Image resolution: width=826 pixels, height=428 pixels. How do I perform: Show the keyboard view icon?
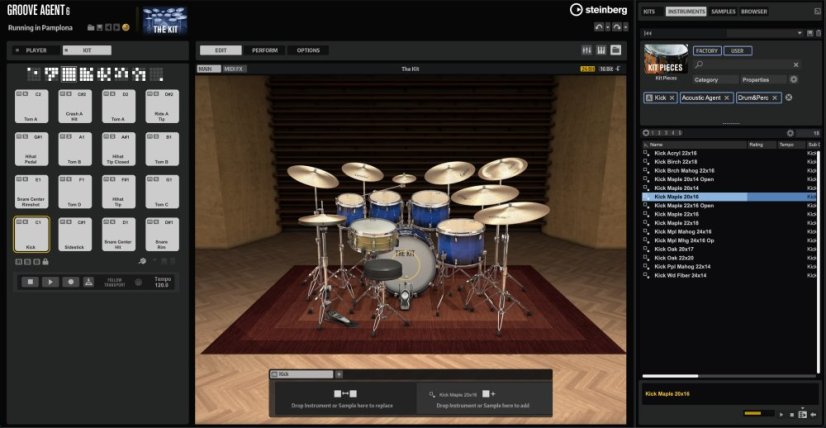coord(601,50)
